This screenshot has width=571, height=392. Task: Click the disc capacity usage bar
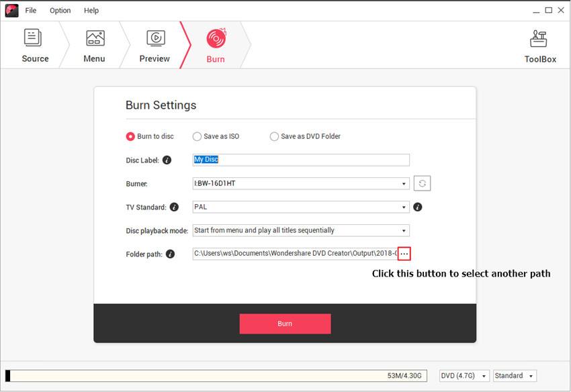click(x=216, y=376)
